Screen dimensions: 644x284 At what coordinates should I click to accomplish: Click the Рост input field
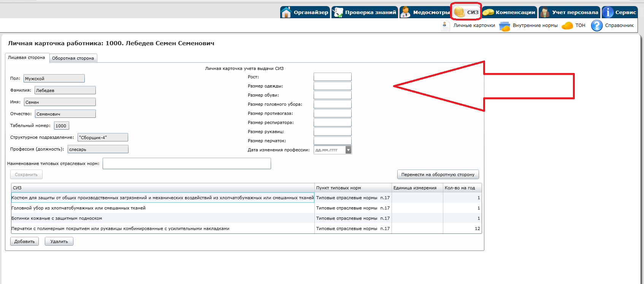332,77
